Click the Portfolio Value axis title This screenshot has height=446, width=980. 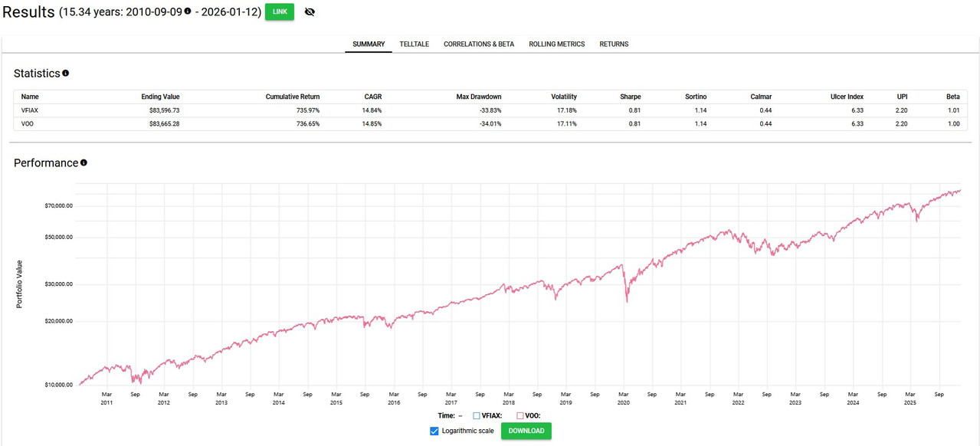pos(20,284)
